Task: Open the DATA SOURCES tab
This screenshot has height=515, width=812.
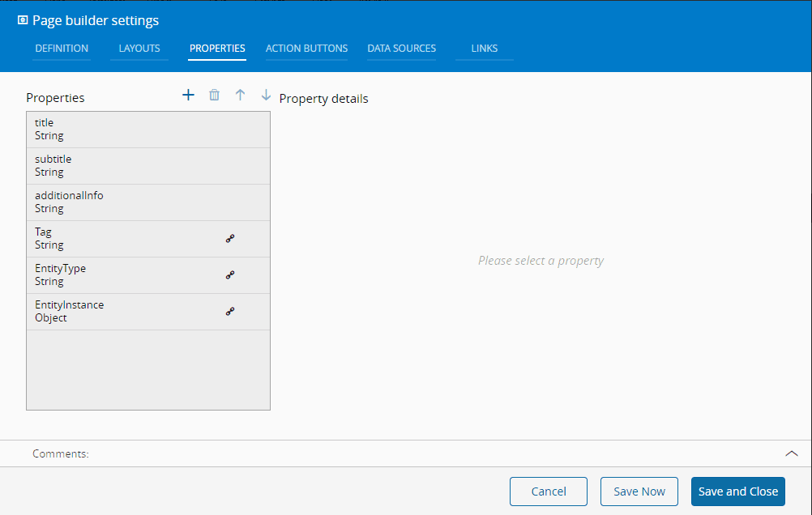Action: click(x=402, y=49)
